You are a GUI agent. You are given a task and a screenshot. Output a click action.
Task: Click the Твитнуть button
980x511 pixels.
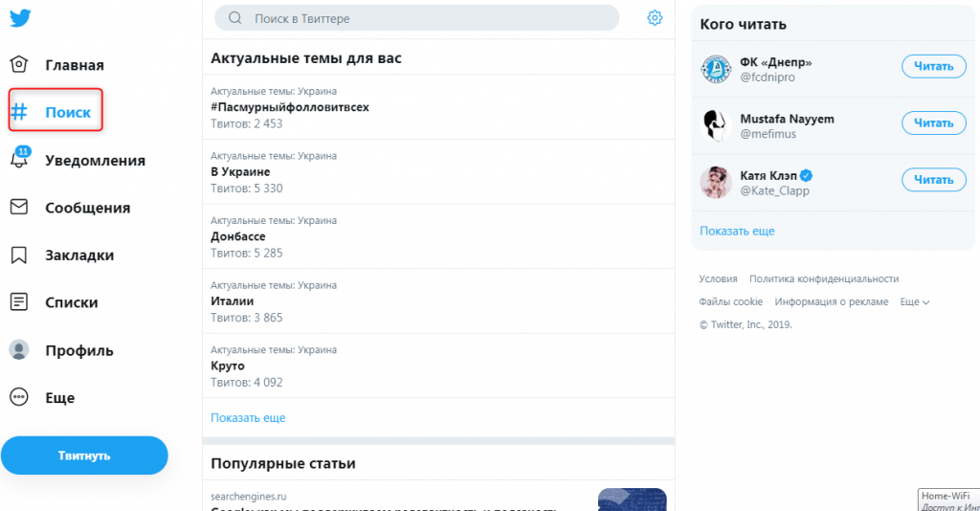pyautogui.click(x=84, y=455)
